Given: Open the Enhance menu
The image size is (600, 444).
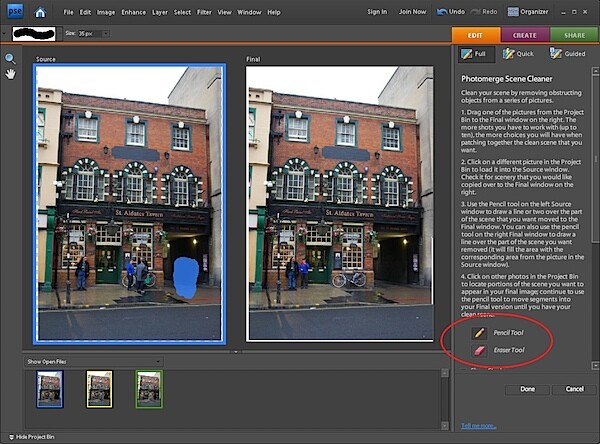Looking at the screenshot, I should (134, 12).
